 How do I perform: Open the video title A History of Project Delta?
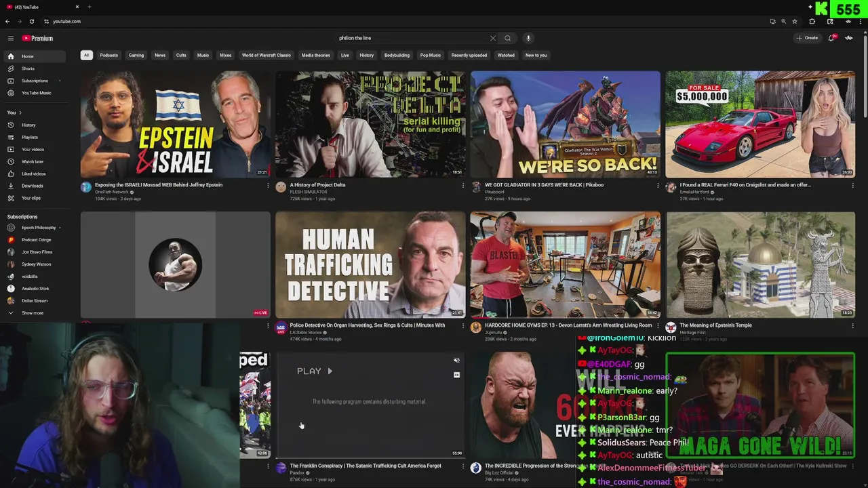[x=317, y=185]
